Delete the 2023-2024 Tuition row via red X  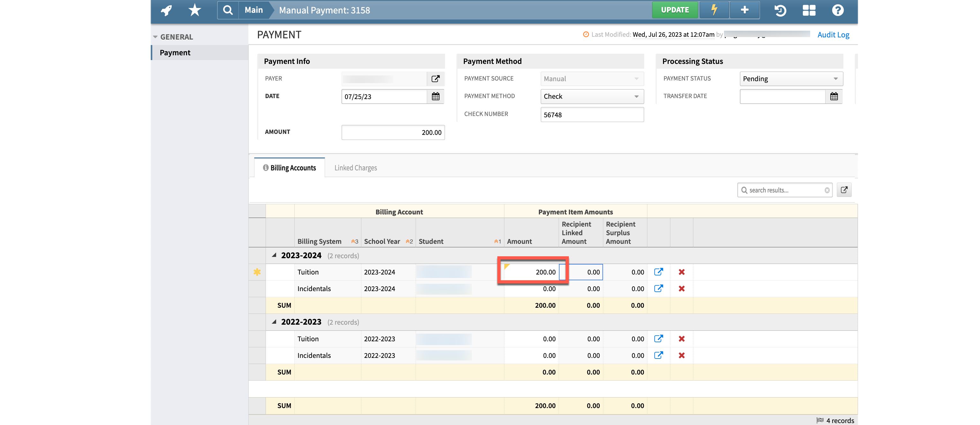click(681, 272)
